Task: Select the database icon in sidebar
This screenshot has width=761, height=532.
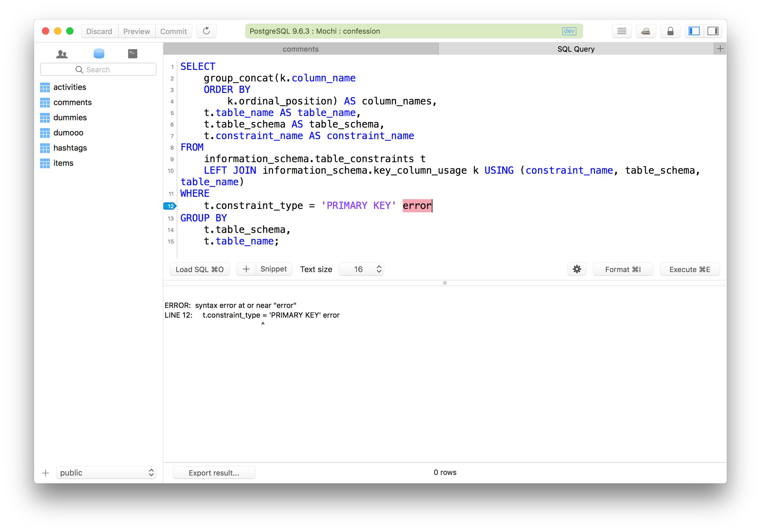Action: 99,54
